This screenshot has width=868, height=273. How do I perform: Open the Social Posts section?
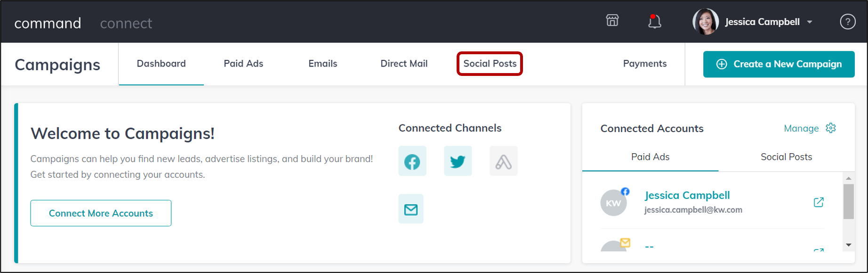point(490,64)
